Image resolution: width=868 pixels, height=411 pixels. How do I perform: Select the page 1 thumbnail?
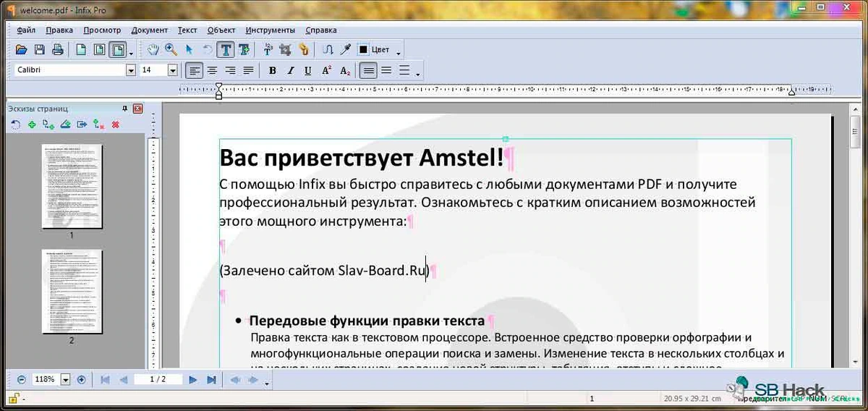pos(72,187)
